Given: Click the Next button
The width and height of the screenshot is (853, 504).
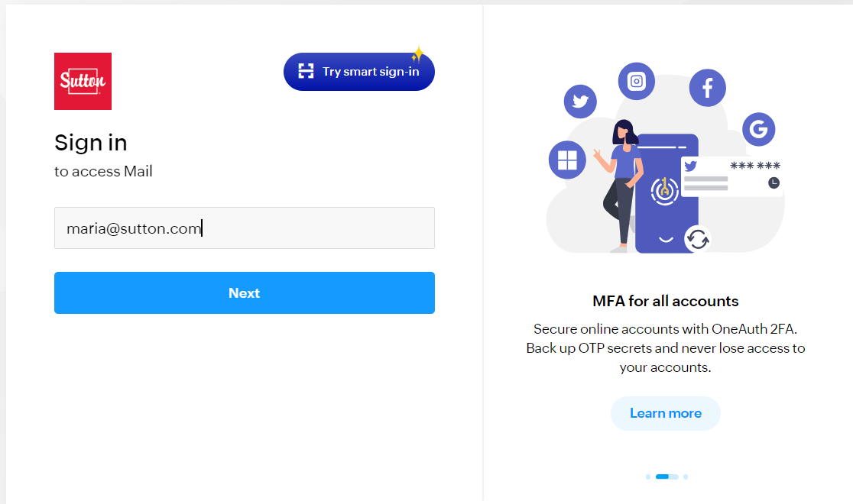Looking at the screenshot, I should point(245,292).
